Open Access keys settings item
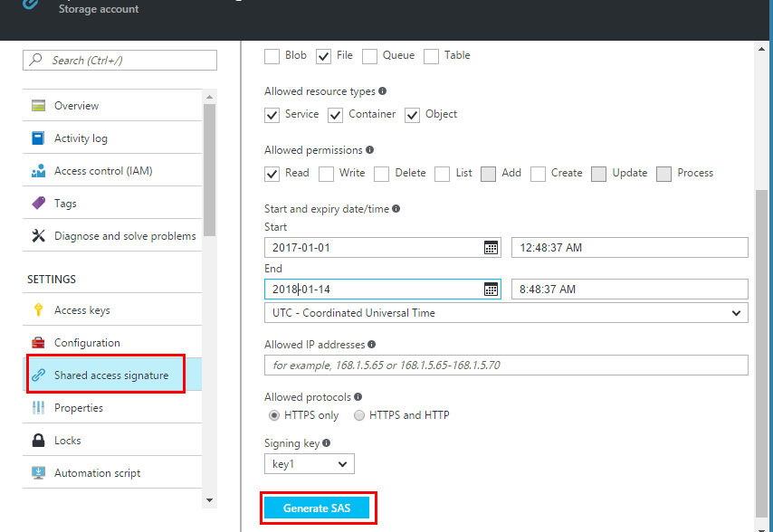Image resolution: width=773 pixels, height=532 pixels. (112, 309)
